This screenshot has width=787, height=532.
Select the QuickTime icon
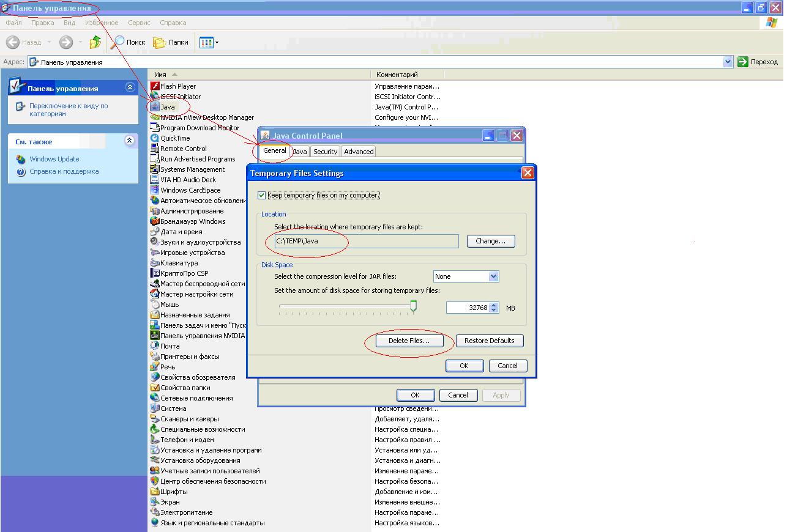pyautogui.click(x=155, y=138)
